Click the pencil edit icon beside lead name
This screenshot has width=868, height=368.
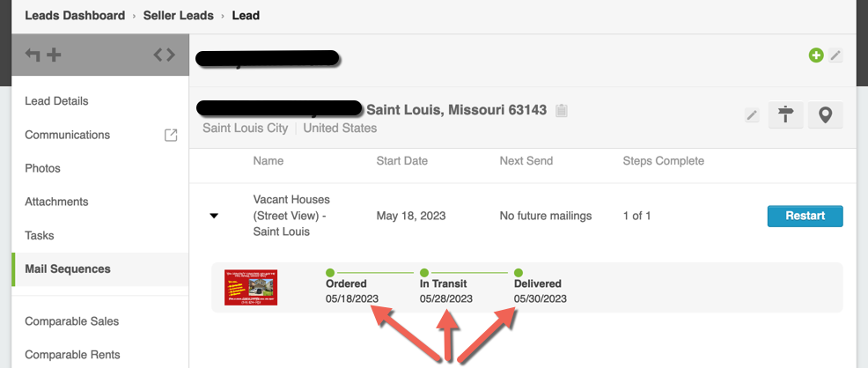835,55
